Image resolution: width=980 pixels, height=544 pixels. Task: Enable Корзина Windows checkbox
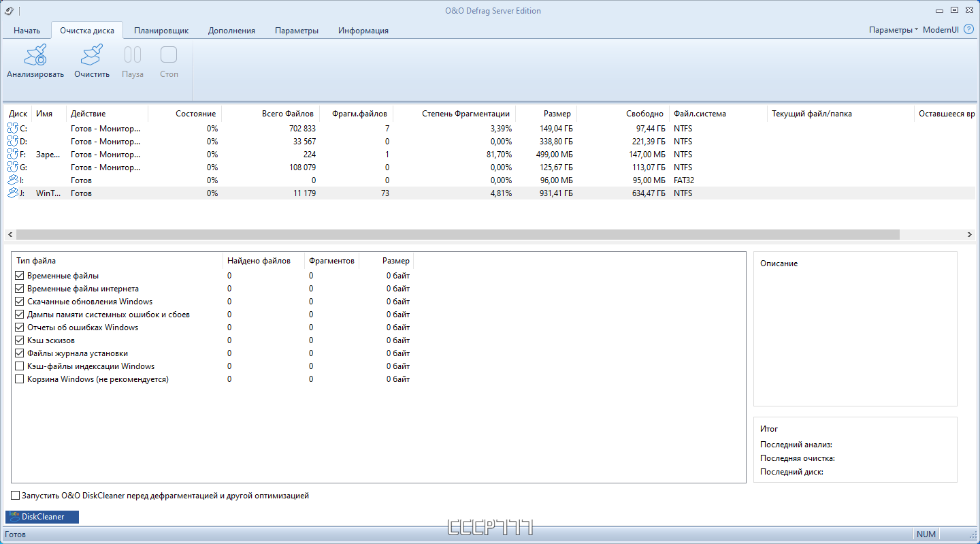(x=20, y=379)
